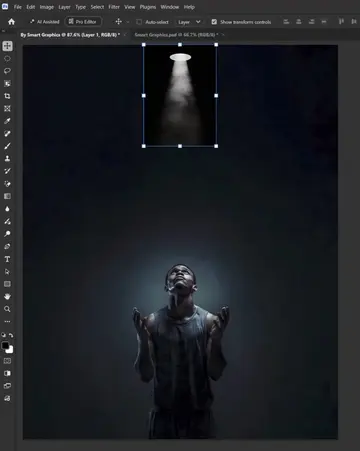
Task: Open the Filter menu
Action: coord(114,7)
